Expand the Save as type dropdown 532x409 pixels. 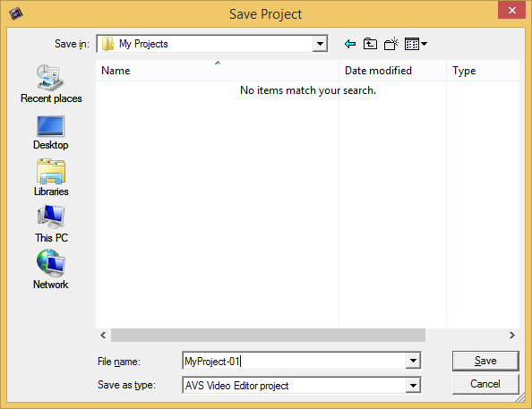coord(413,385)
